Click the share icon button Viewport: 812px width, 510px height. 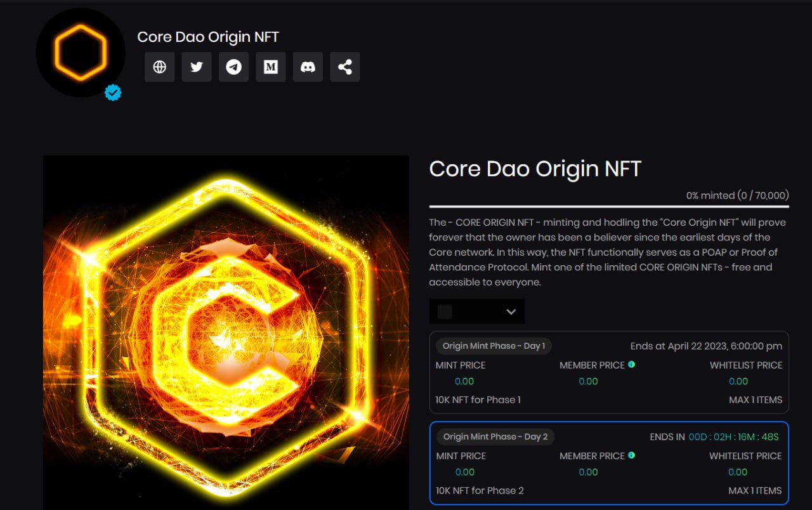coord(345,67)
